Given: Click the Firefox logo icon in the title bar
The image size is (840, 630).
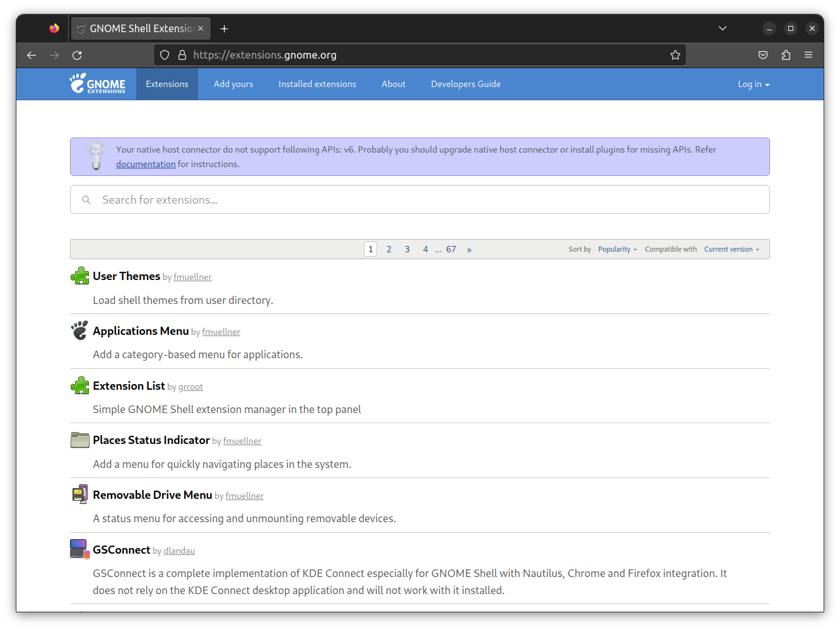Looking at the screenshot, I should [54, 28].
